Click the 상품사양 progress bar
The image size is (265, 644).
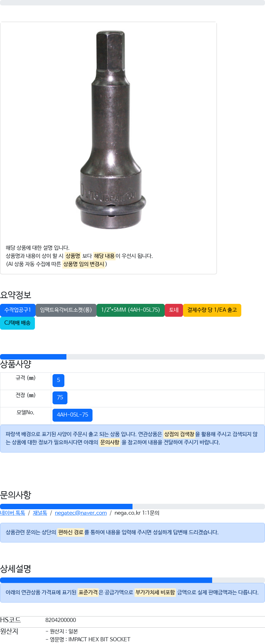click(x=132, y=357)
